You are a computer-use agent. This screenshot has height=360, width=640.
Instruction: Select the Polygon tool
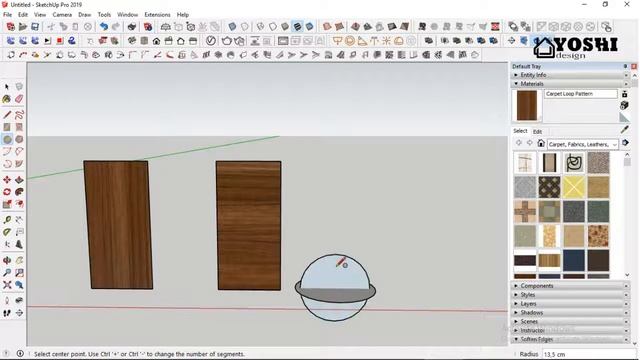pyautogui.click(x=19, y=139)
